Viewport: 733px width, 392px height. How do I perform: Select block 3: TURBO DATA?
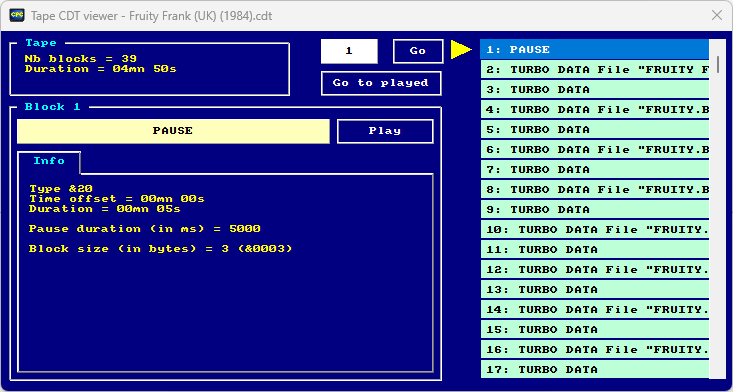595,90
